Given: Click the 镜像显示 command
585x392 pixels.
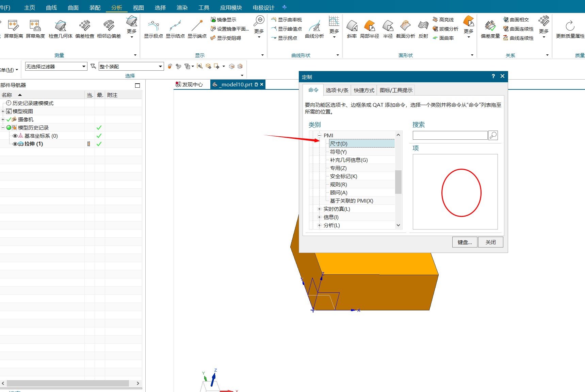Looking at the screenshot, I should coord(223,20).
